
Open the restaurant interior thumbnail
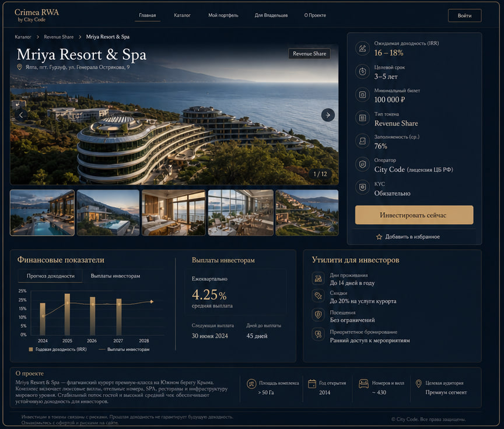tap(241, 213)
